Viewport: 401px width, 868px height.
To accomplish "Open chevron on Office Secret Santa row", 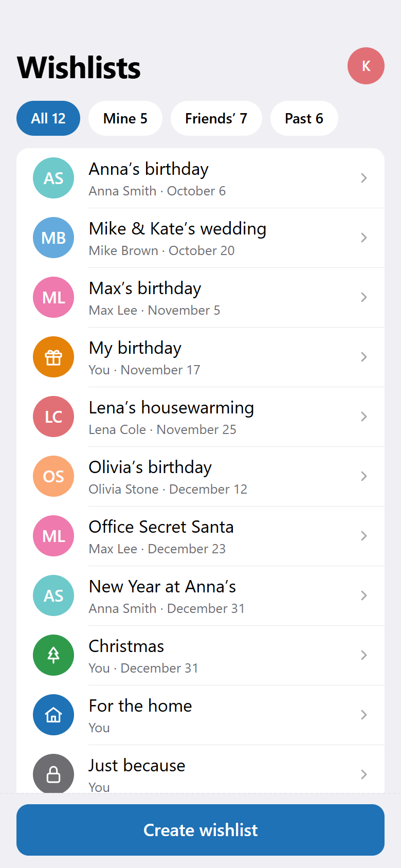I will [364, 536].
